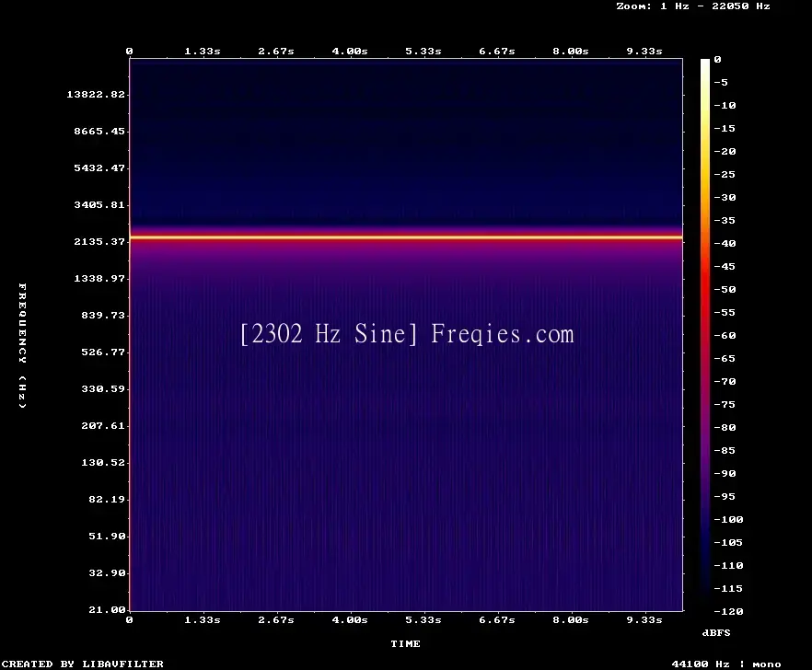Viewport: 812px width, 670px height.
Task: Click the -100 dBFS scale label
Action: point(728,519)
